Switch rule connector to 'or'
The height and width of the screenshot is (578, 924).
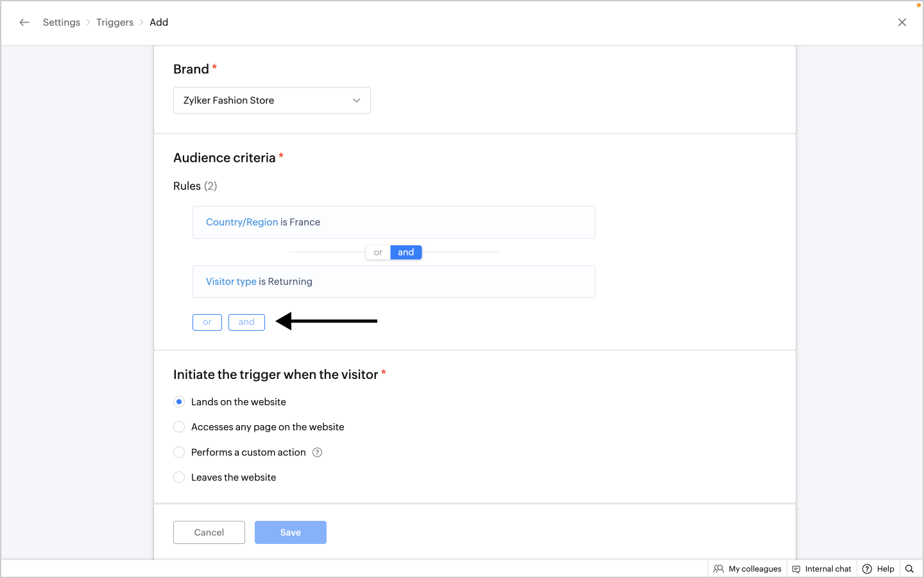[378, 252]
